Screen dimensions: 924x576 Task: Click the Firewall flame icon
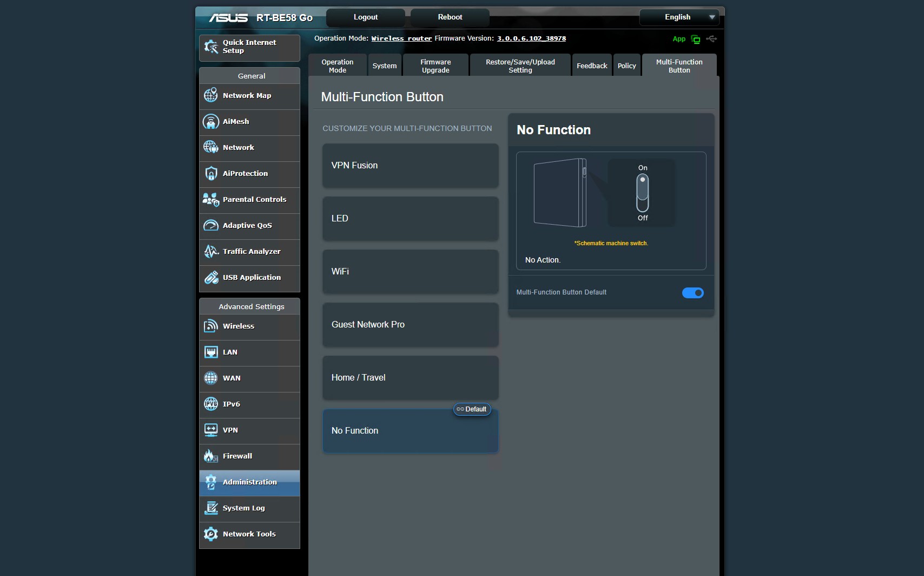point(210,456)
